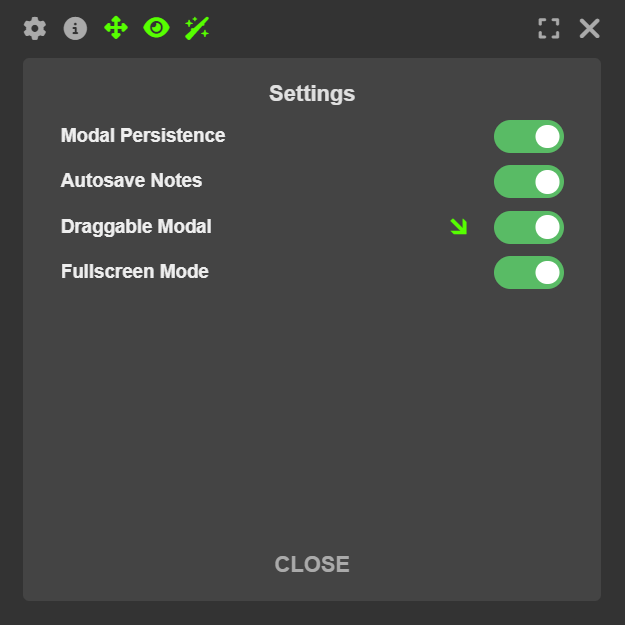Open settings via the gear icon
Screen dimensions: 625x625
point(35,28)
